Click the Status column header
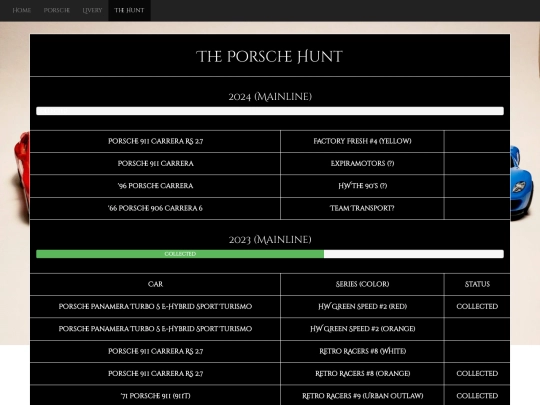 pos(477,284)
